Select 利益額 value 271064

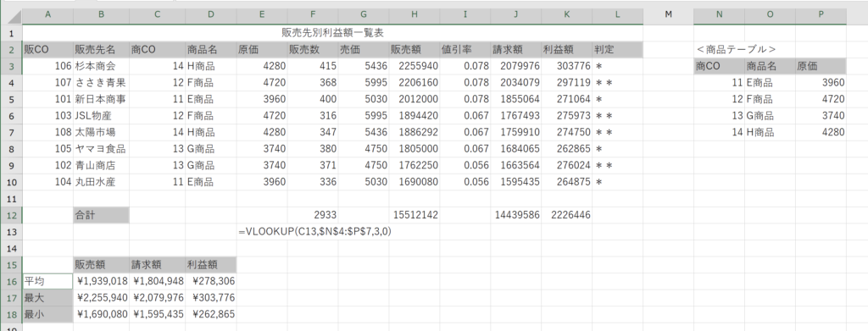(x=567, y=99)
